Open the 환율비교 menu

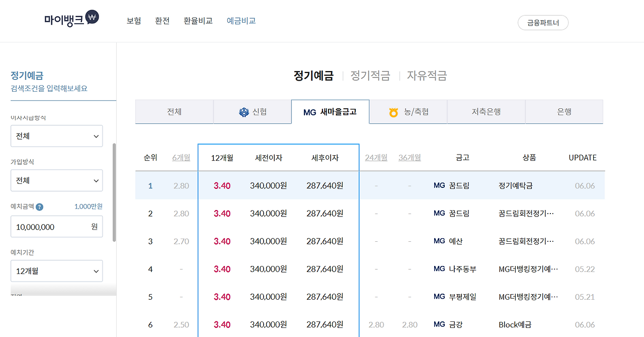198,21
